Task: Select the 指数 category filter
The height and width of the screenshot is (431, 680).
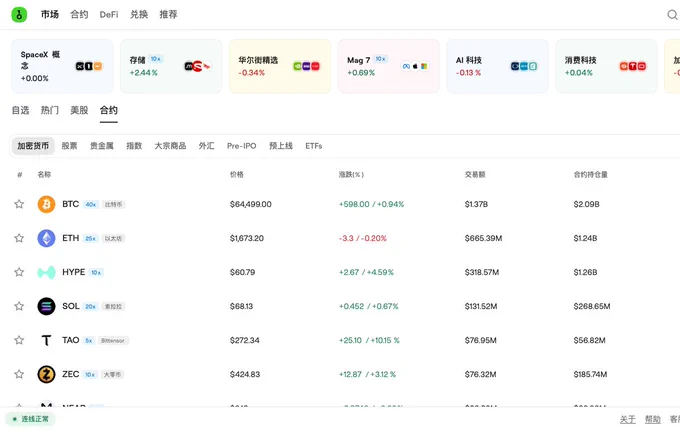Action: (134, 146)
